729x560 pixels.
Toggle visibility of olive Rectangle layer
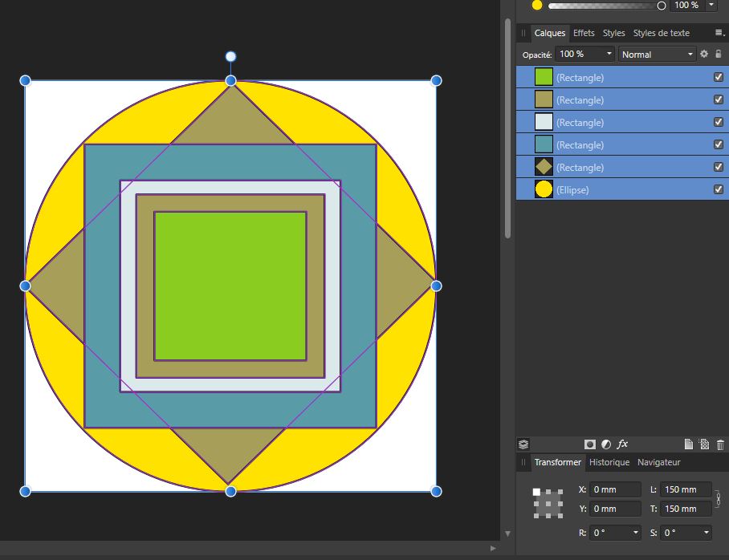tap(719, 99)
